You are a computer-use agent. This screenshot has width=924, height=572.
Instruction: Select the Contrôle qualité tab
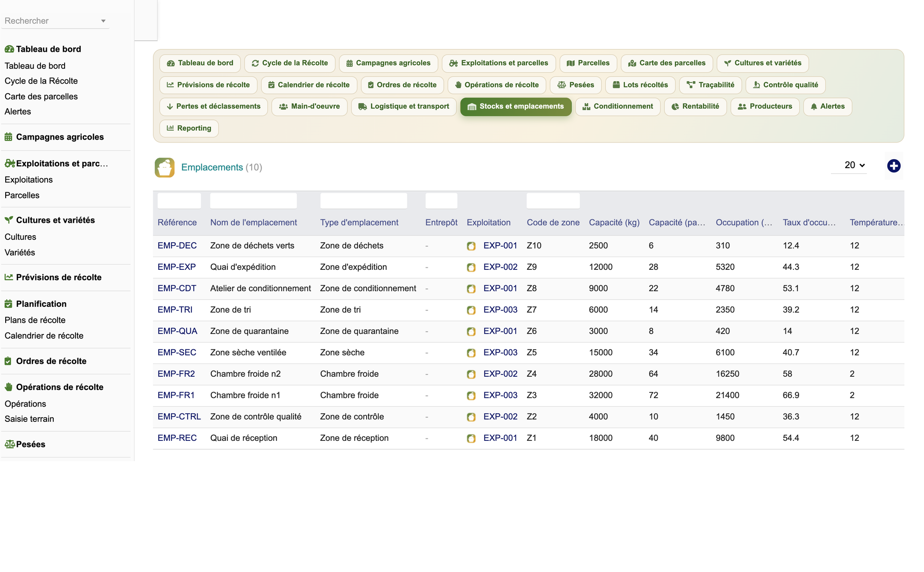coord(785,85)
